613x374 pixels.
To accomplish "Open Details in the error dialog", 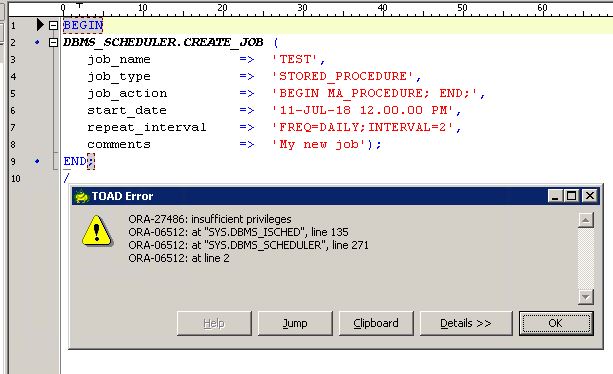I will tap(466, 323).
